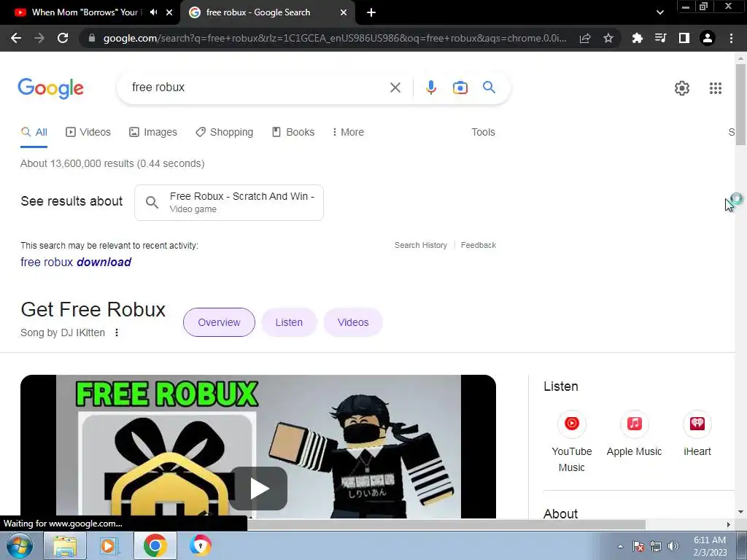Open the taskbar clock and date
Image resolution: width=747 pixels, height=560 pixels.
(710, 546)
